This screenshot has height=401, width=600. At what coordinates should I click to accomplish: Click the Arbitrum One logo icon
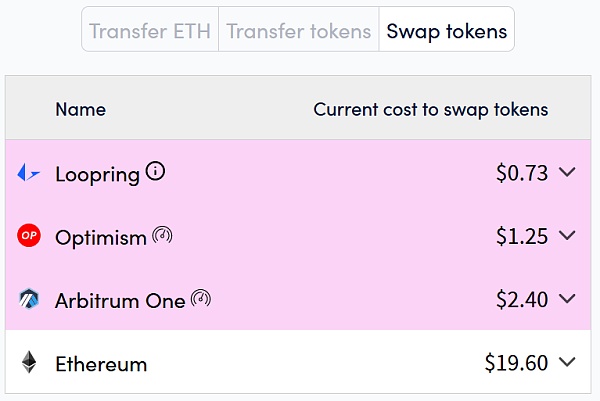(29, 299)
